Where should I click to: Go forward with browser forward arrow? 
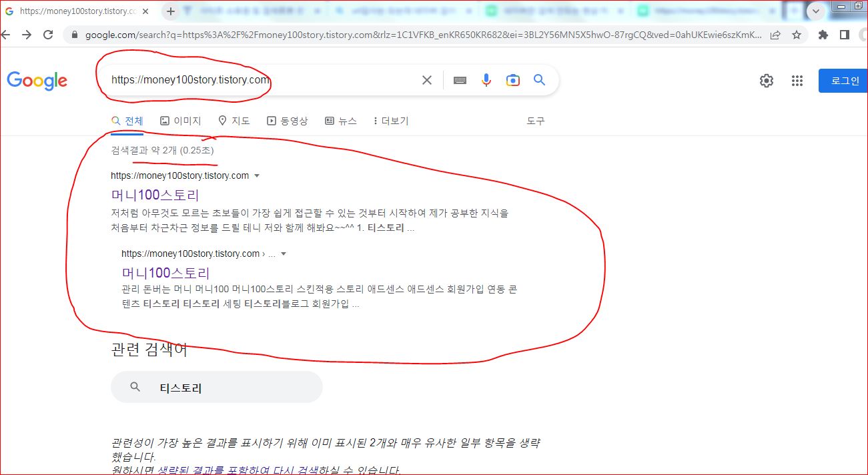(27, 35)
